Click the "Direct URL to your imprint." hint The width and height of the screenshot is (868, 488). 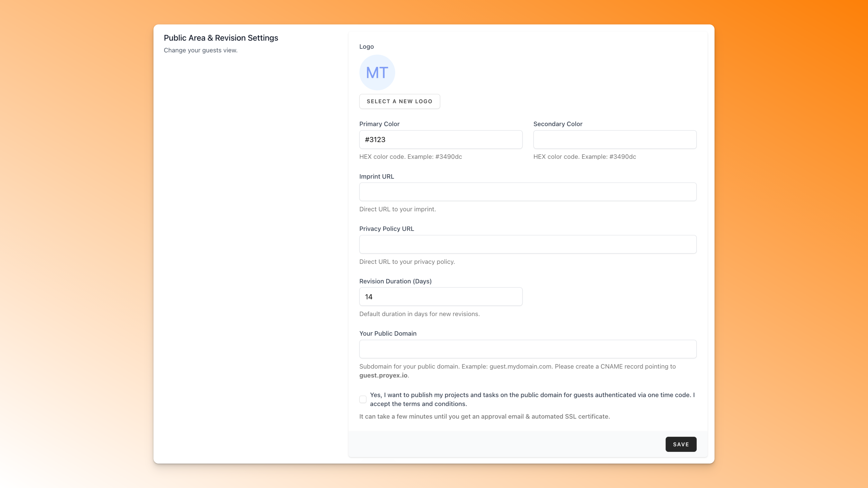click(398, 209)
